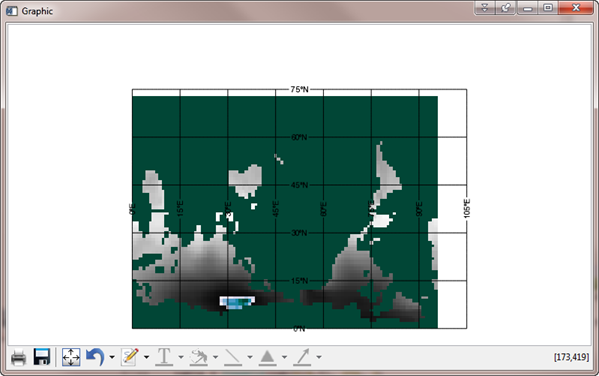Expand the triangle shape tool dropdown arrow
This screenshot has width=599, height=376.
[x=284, y=357]
